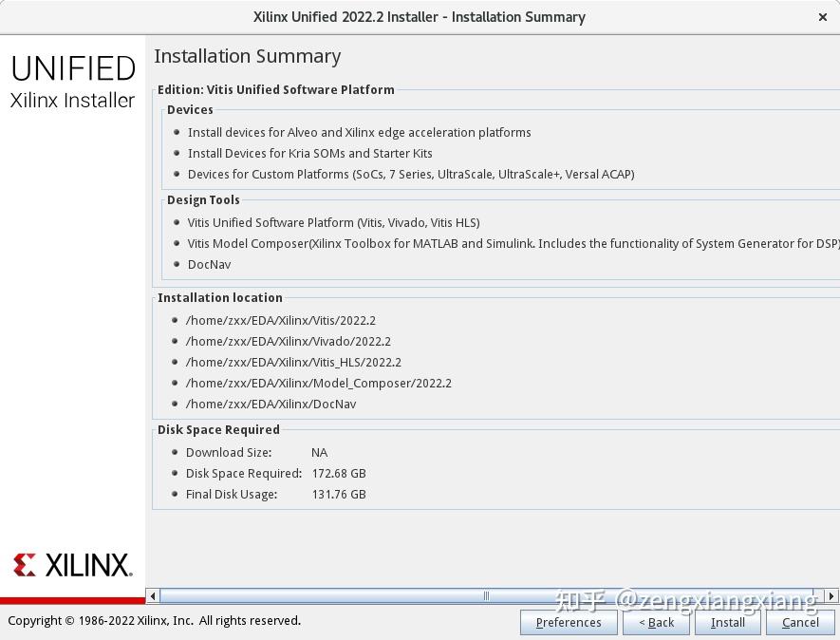Click the Edition: Vitis Unified Software Platform label
This screenshot has height=640, width=840.
pyautogui.click(x=276, y=89)
